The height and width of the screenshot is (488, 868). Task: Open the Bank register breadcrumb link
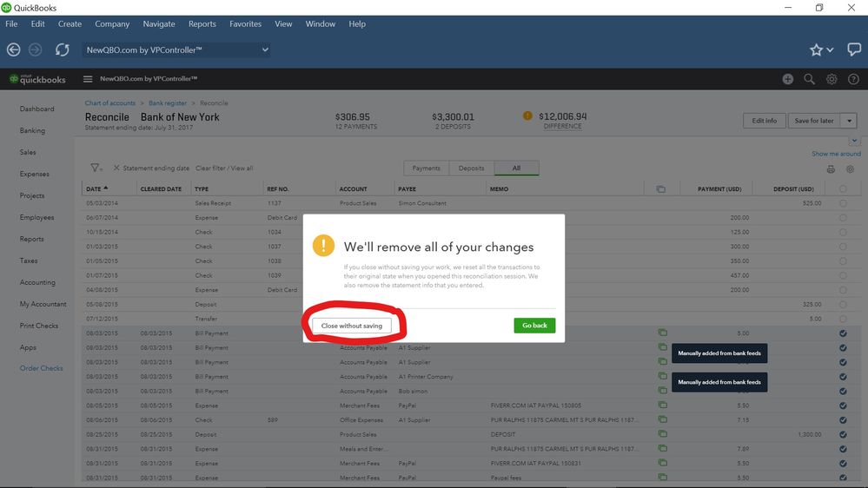click(x=167, y=103)
